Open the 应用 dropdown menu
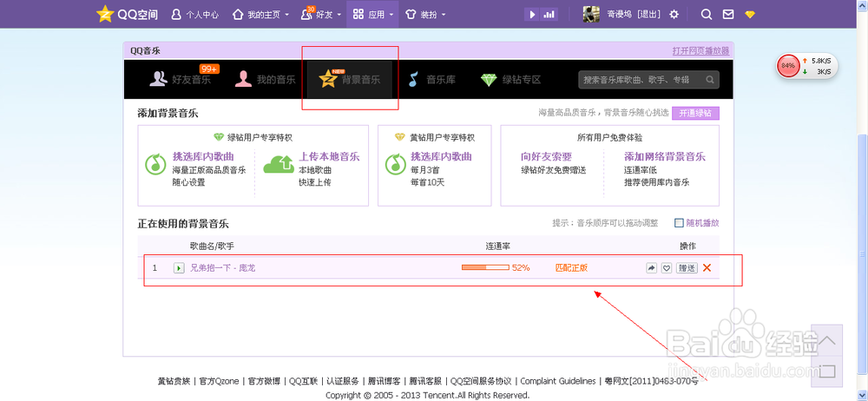This screenshot has height=401, width=868. coord(372,15)
